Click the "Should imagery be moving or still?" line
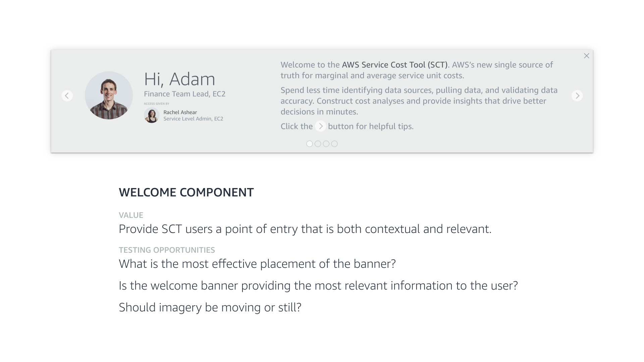The height and width of the screenshot is (362, 644). click(x=210, y=307)
